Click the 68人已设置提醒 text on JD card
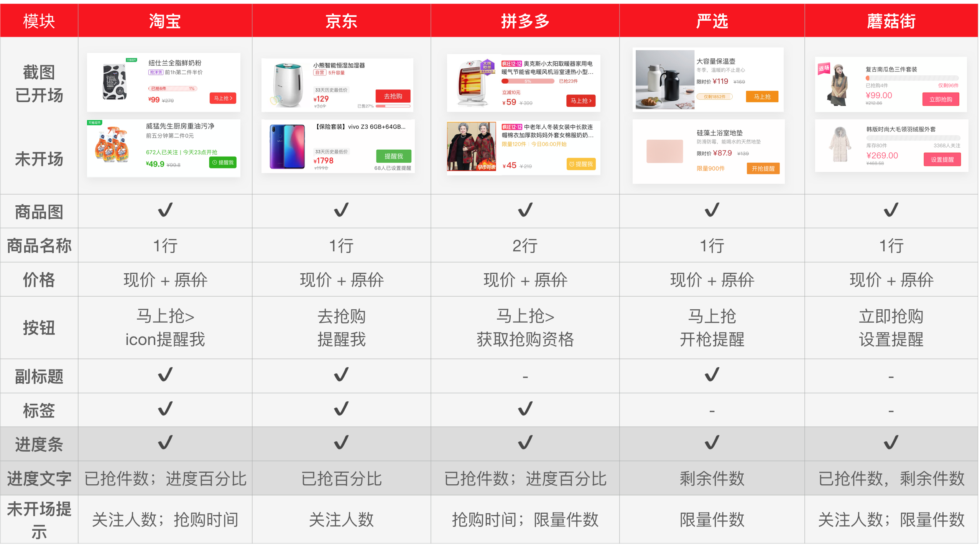980x548 pixels. 393,168
